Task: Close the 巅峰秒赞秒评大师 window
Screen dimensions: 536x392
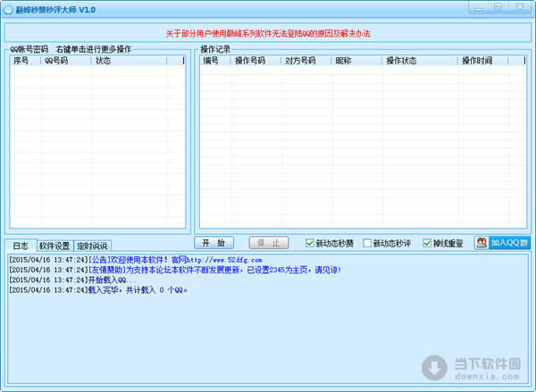Action: tap(520, 7)
